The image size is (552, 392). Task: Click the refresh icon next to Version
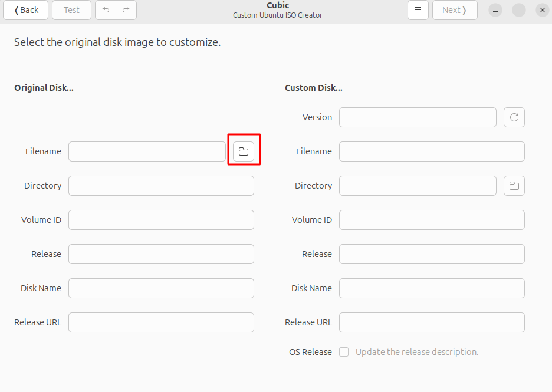click(x=514, y=117)
